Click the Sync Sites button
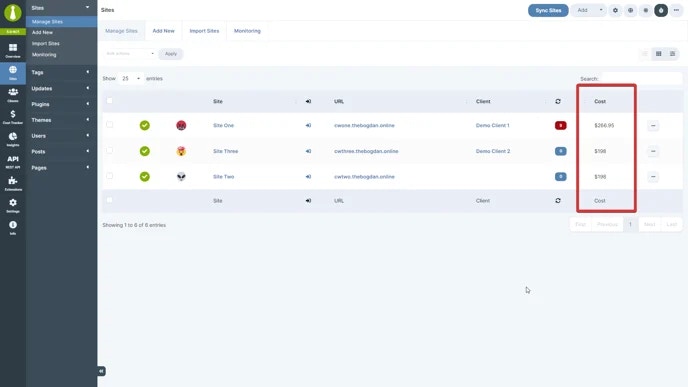Screen dimensions: 688x387 [548, 10]
